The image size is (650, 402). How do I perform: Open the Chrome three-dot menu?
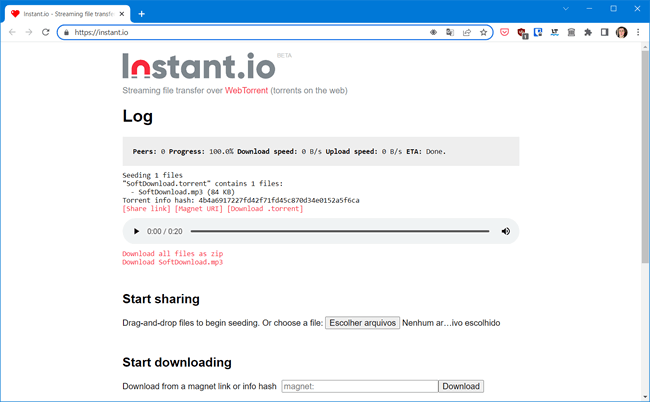[638, 32]
